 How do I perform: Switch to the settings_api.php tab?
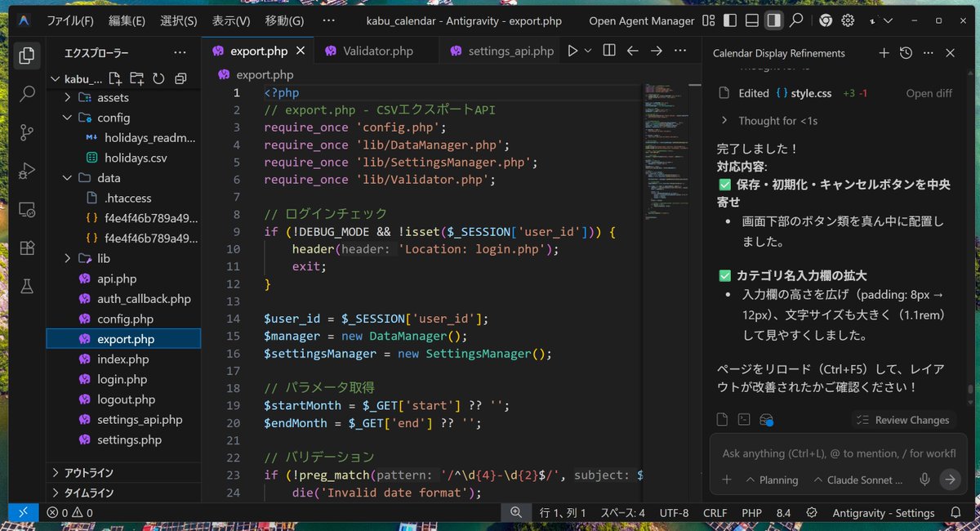[501, 51]
